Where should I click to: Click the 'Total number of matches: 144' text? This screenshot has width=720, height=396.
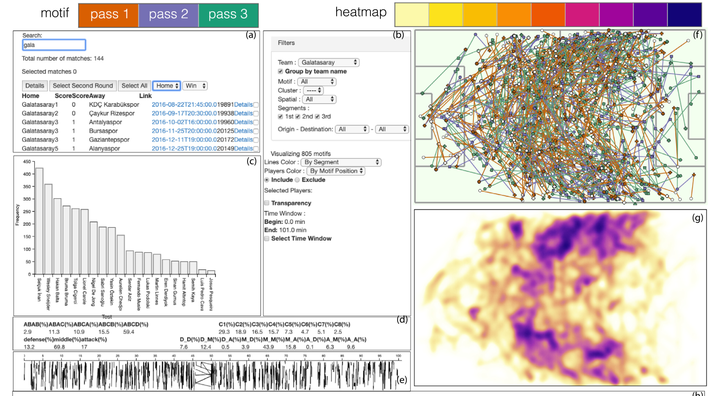tap(62, 58)
